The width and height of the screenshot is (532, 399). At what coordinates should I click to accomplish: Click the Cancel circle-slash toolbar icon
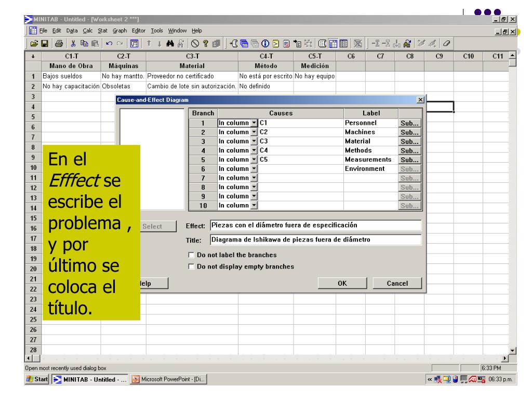point(195,44)
